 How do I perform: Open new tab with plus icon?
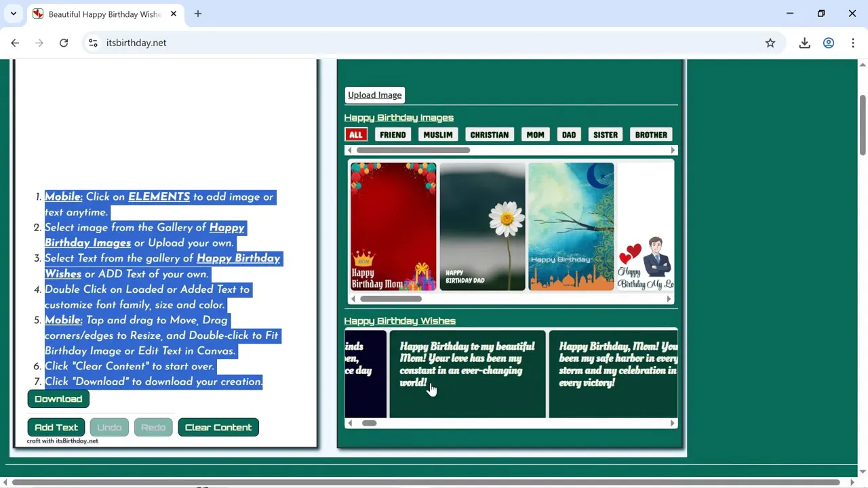tap(198, 14)
